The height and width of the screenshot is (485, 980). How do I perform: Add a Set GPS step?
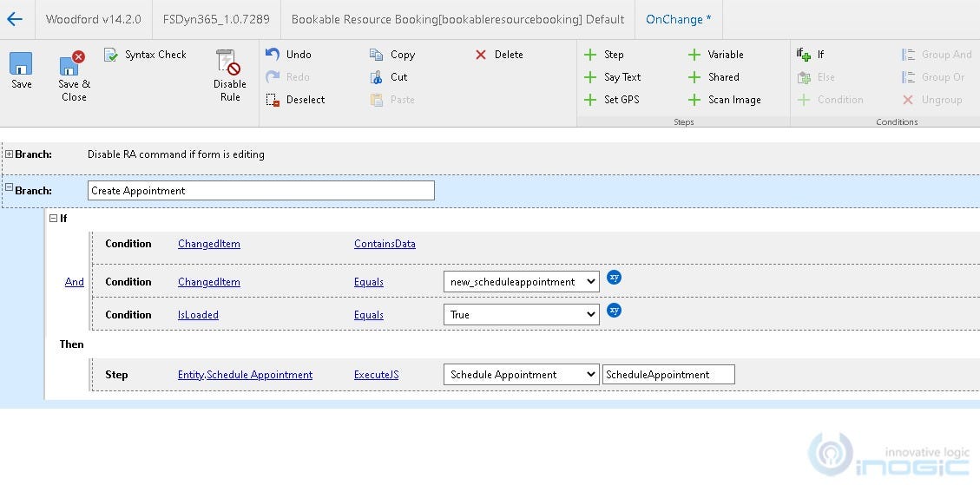click(610, 100)
